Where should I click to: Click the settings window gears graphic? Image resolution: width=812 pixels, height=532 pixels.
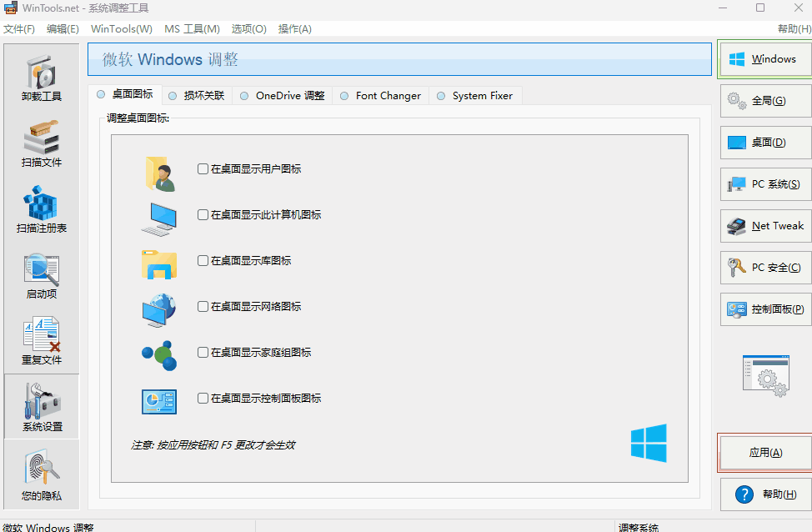point(766,375)
